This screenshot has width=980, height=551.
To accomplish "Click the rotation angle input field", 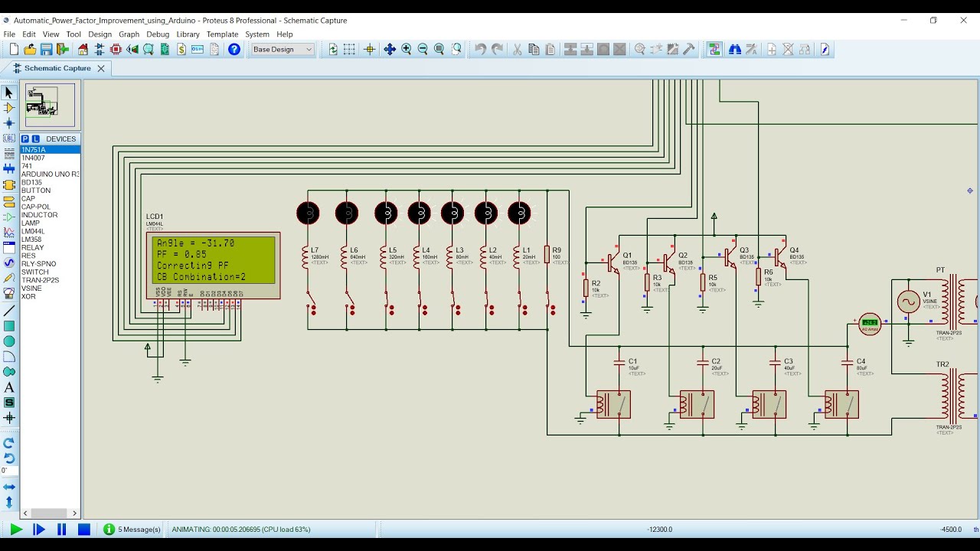I will coord(9,471).
